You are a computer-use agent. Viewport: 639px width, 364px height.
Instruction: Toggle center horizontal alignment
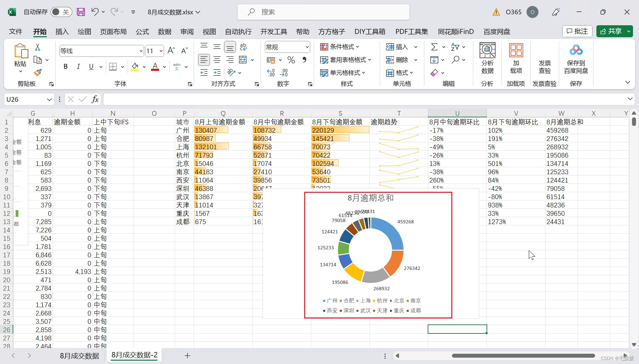coord(217,60)
